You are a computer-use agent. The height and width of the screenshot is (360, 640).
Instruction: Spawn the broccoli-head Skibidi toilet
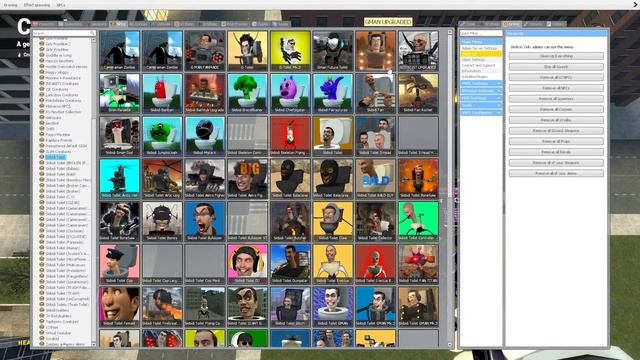pos(247,93)
